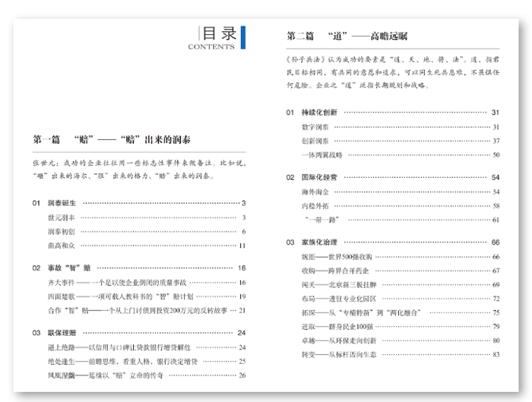Go to the 数字润泰 entry
The image size is (532, 402).
[315, 126]
